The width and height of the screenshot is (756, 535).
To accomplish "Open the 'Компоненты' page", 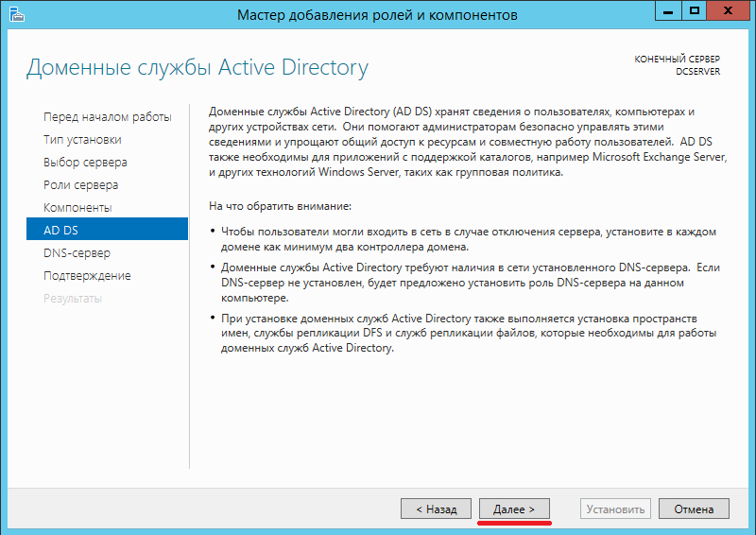I will [77, 208].
